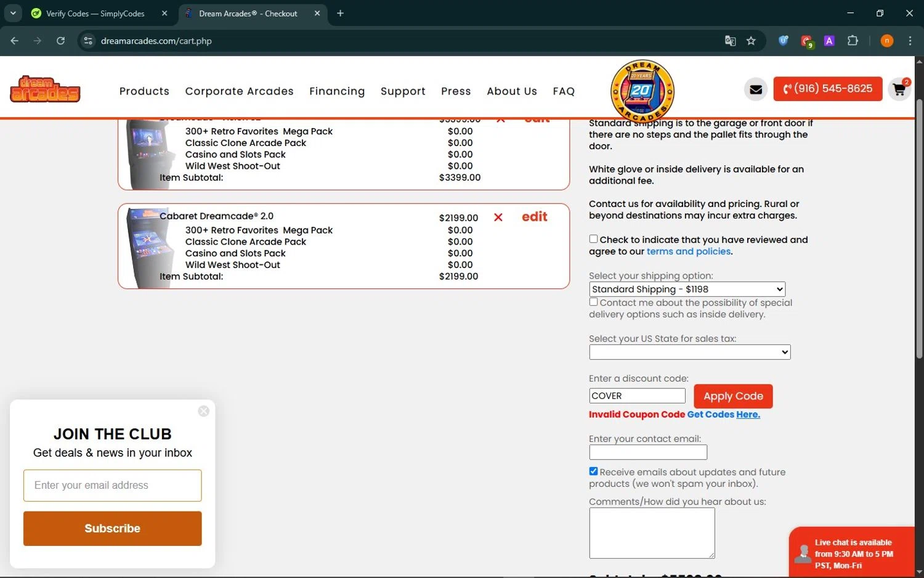Open the Chrome three-dot menu
Image resolution: width=924 pixels, height=578 pixels.
click(x=910, y=41)
